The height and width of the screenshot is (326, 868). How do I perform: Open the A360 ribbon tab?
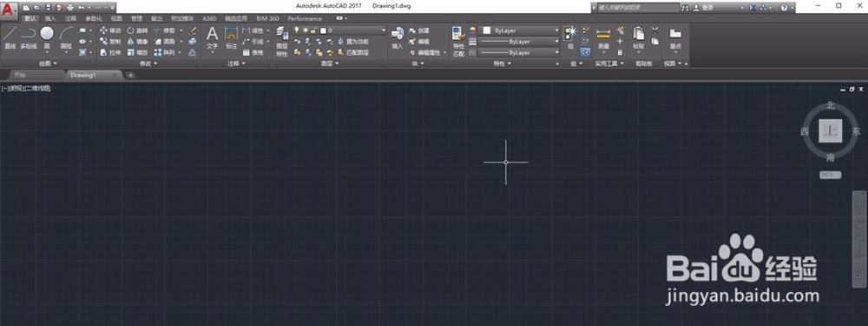209,18
